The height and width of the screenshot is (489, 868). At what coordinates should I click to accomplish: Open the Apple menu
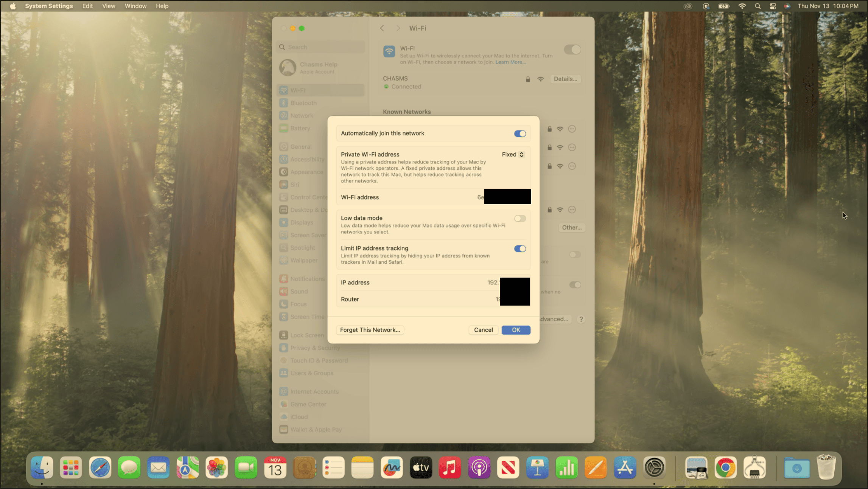(13, 6)
